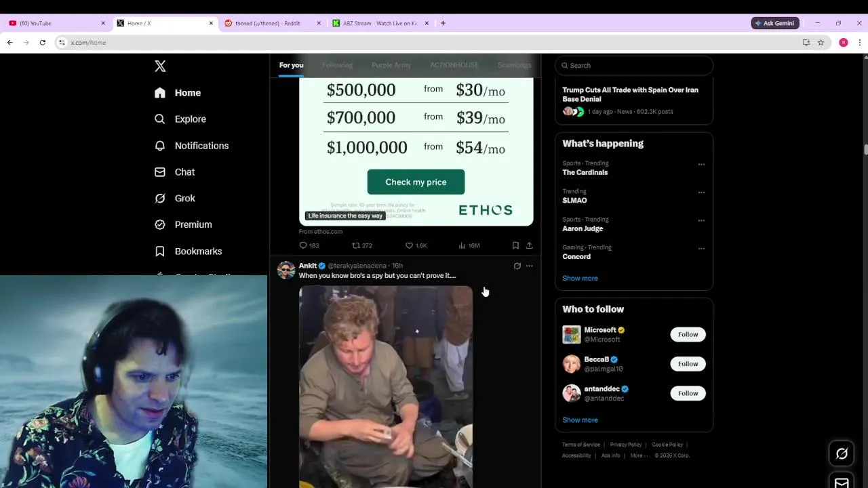Share the Ethos ad post
Image resolution: width=868 pixels, height=488 pixels.
click(x=529, y=245)
